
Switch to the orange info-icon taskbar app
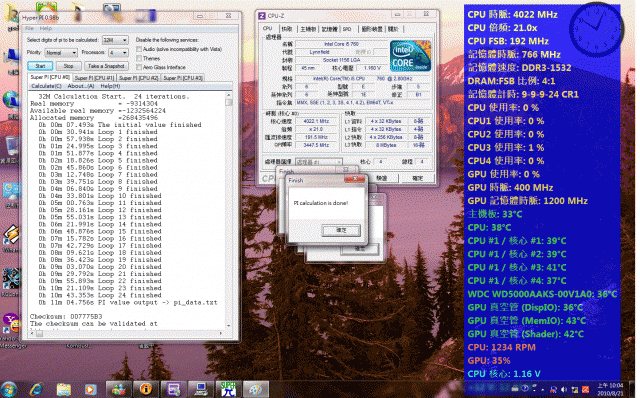[146, 389]
